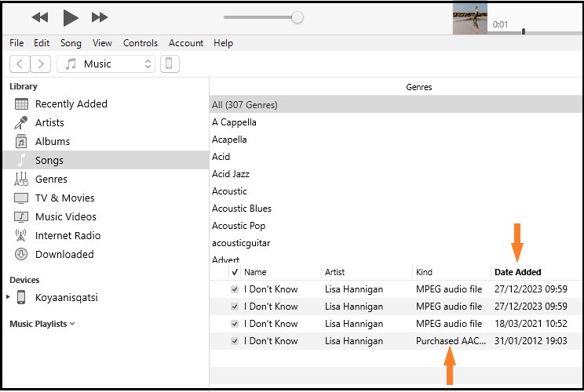
Task: Select song row dated 31/01/2012 19:03
Action: point(395,341)
